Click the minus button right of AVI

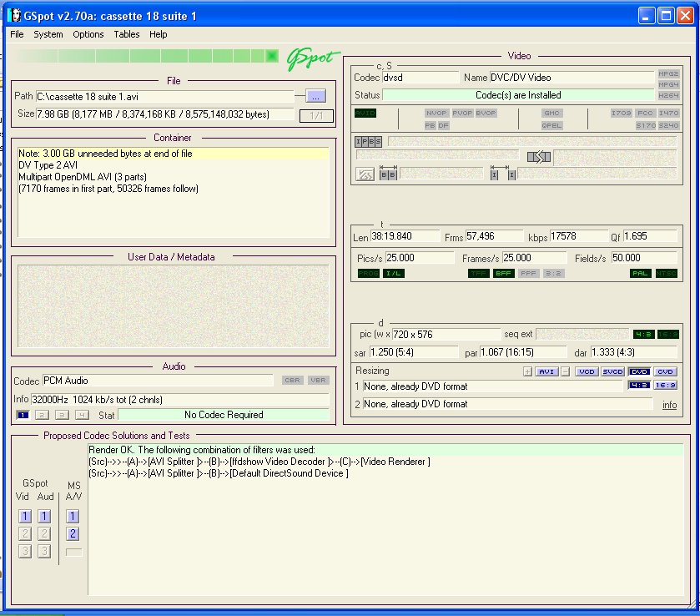(565, 371)
